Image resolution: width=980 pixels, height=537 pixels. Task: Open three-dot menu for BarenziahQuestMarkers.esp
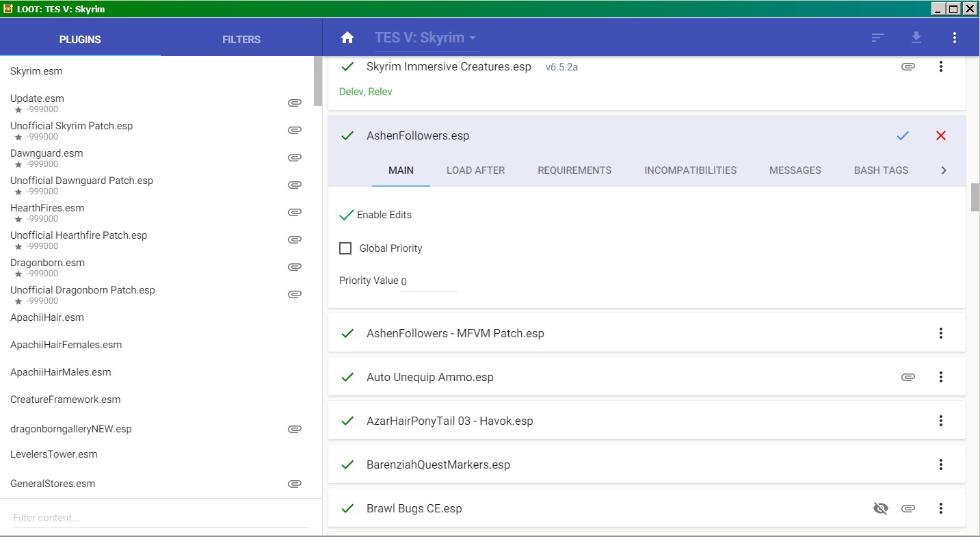click(941, 464)
